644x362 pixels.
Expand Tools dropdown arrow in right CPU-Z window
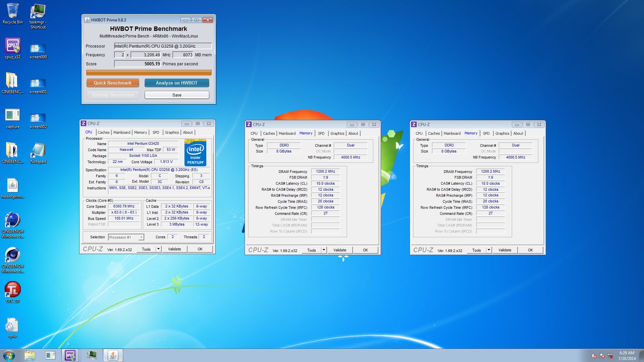489,250
